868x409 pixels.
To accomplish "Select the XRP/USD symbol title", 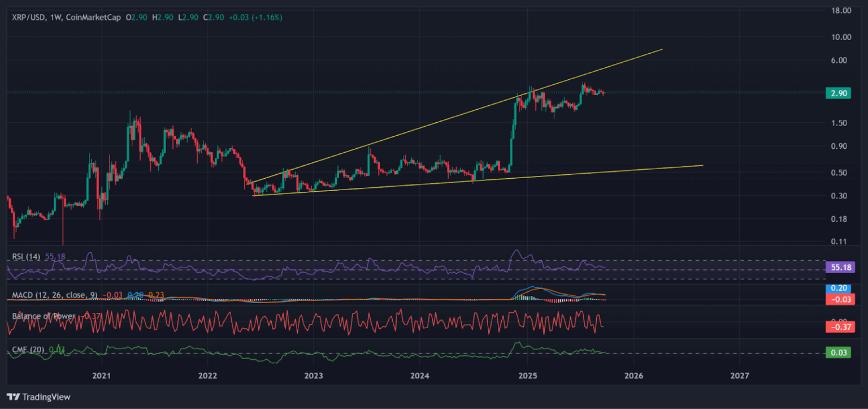I will point(29,18).
